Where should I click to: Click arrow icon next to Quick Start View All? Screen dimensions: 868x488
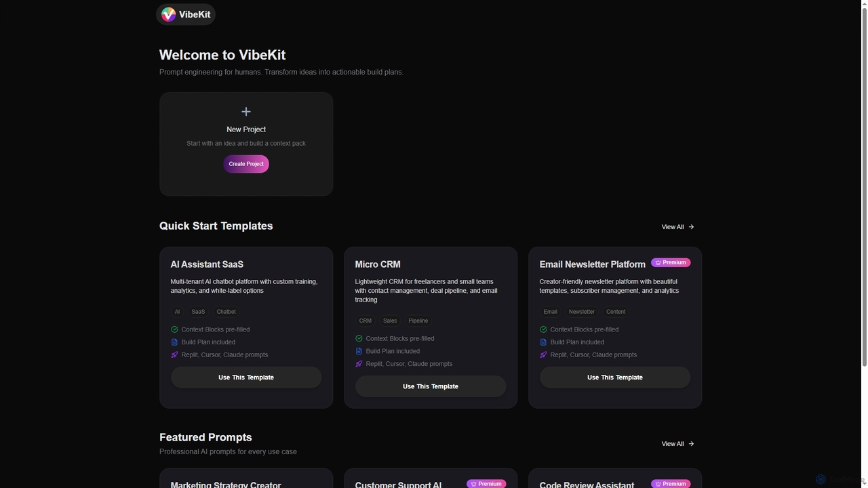point(691,227)
